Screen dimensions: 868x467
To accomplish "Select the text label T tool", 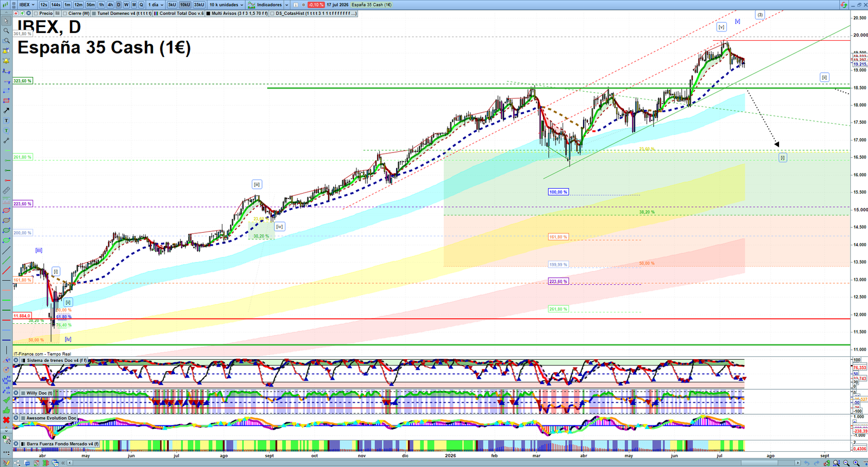I will tap(6, 120).
